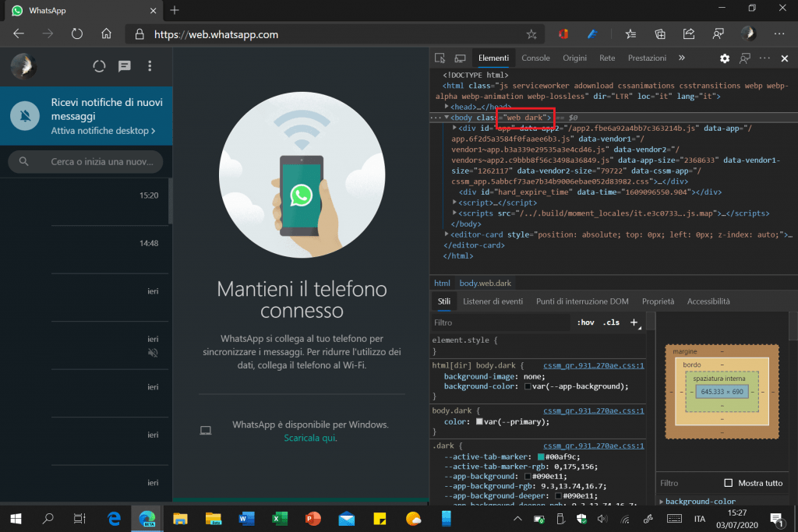798x532 pixels.
Task: Click the new style rule plus icon
Action: pos(634,322)
